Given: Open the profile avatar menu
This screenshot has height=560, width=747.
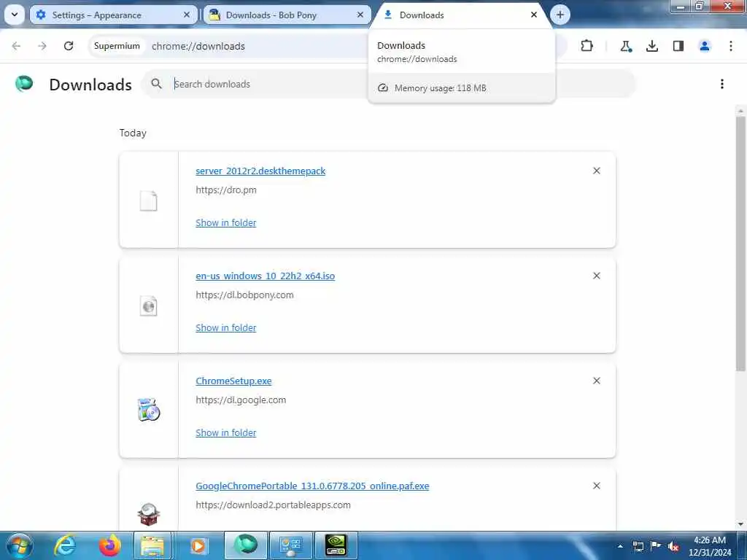Looking at the screenshot, I should coord(704,46).
